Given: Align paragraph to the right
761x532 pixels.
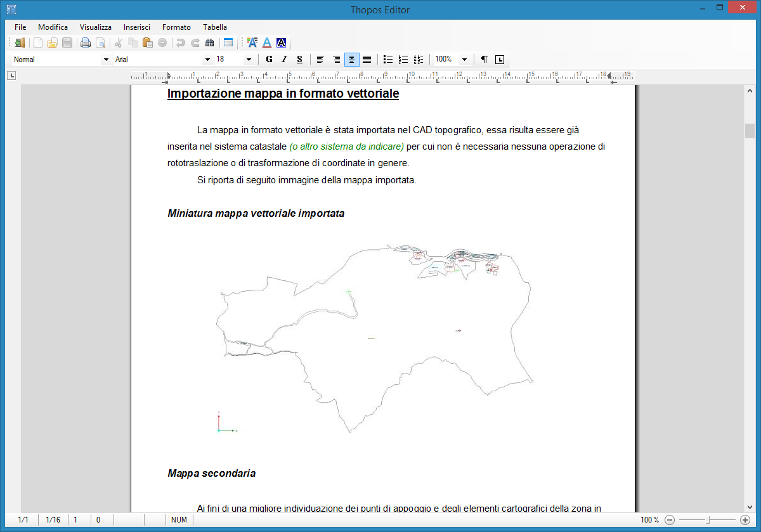Looking at the screenshot, I should click(x=337, y=60).
